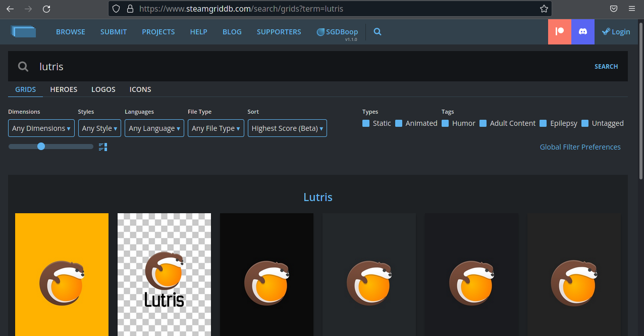The image size is (644, 336).
Task: Open the Firefox hamburger menu
Action: pyautogui.click(x=632, y=9)
